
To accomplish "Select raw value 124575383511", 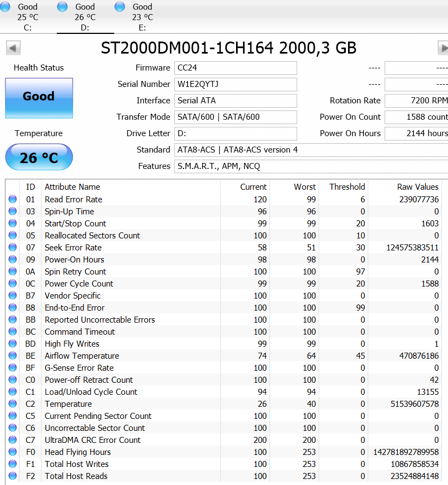I will [412, 248].
